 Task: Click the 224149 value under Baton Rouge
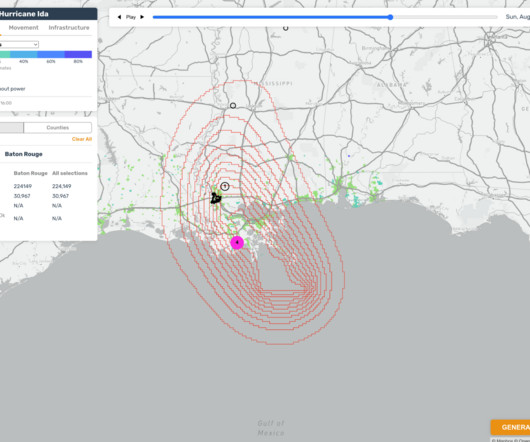pyautogui.click(x=23, y=186)
